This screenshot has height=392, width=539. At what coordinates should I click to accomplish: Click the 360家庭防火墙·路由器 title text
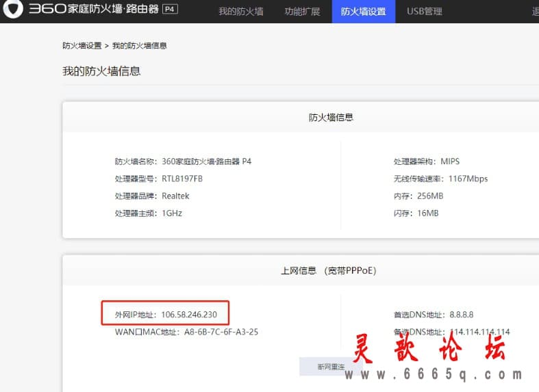tap(95, 9)
